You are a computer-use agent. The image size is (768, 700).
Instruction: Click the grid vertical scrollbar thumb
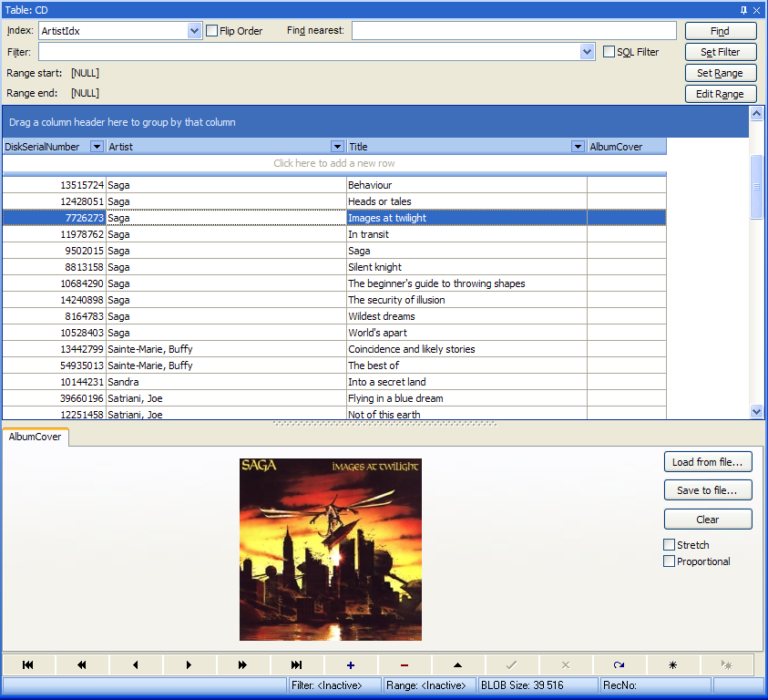pos(756,187)
